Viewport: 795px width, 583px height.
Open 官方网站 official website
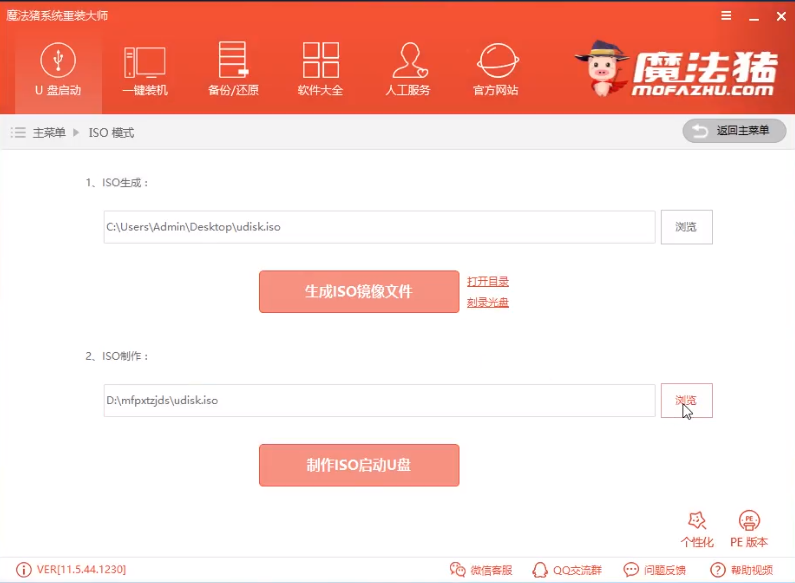coord(496,70)
